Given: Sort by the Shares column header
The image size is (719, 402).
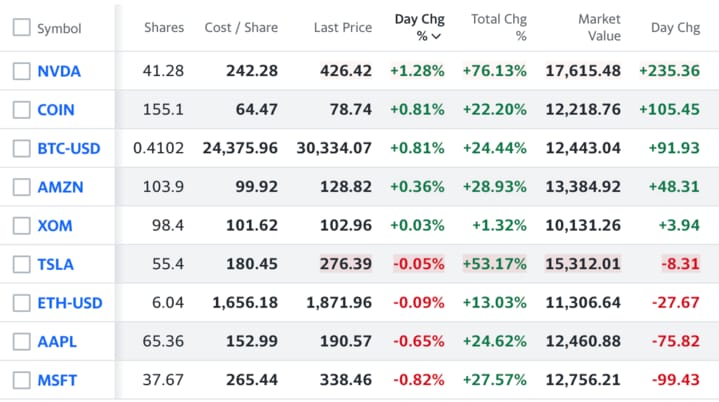Looking at the screenshot, I should 164,27.
